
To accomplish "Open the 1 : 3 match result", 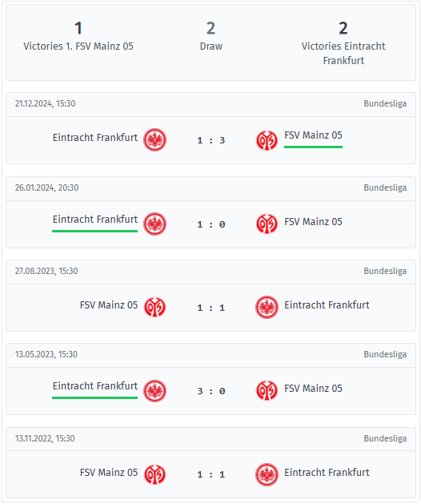I will pyautogui.click(x=211, y=140).
